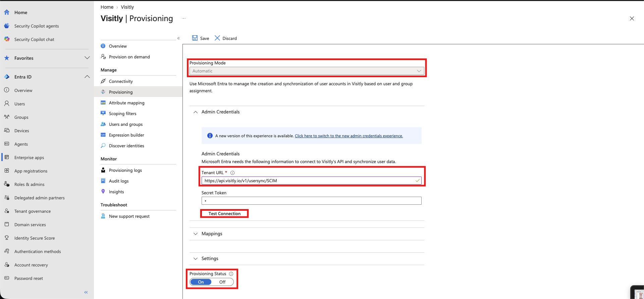Click the Secret Token input field
The image size is (644, 299).
click(311, 201)
